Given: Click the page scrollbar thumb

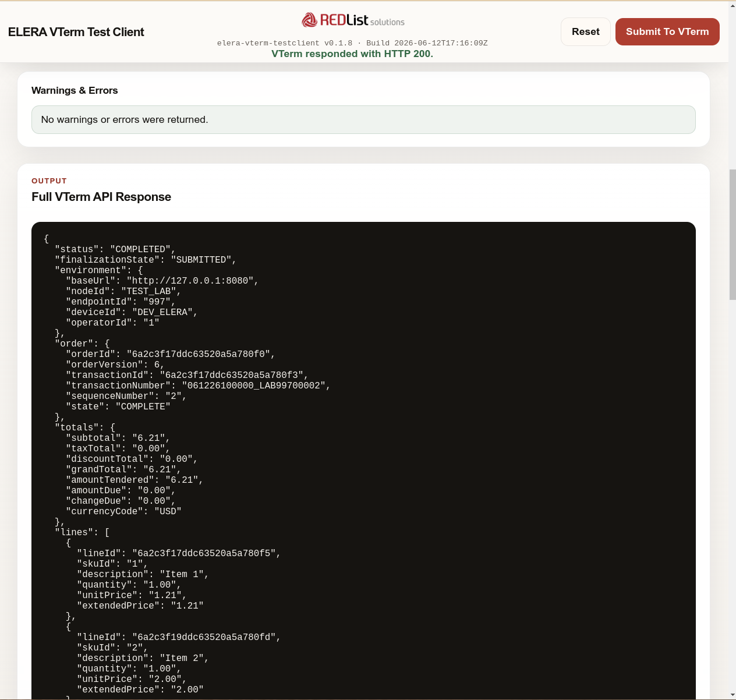Looking at the screenshot, I should pos(733,235).
